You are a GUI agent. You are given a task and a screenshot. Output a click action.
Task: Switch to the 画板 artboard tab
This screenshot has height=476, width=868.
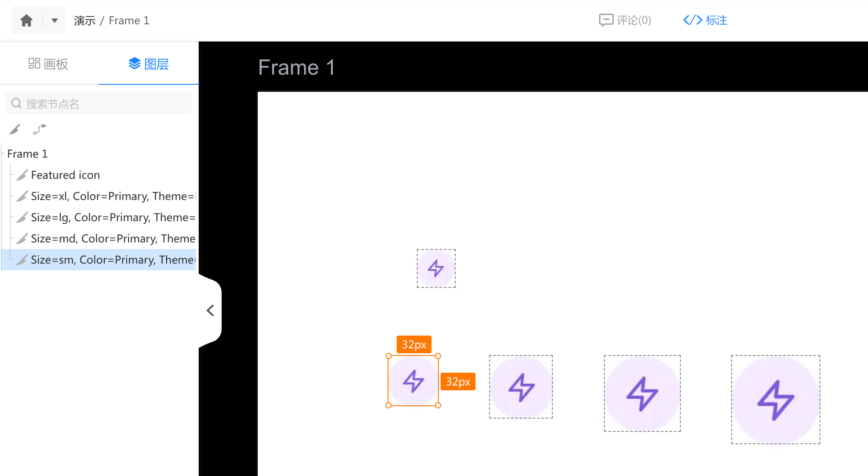[x=49, y=64]
